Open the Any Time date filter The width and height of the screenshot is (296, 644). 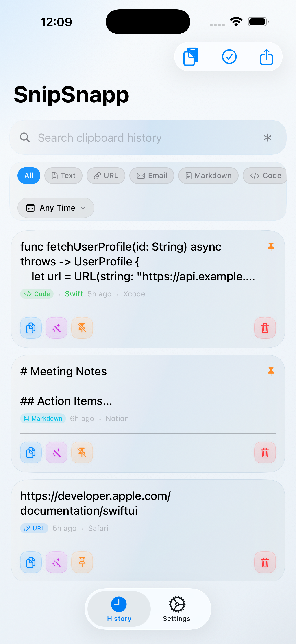click(55, 208)
